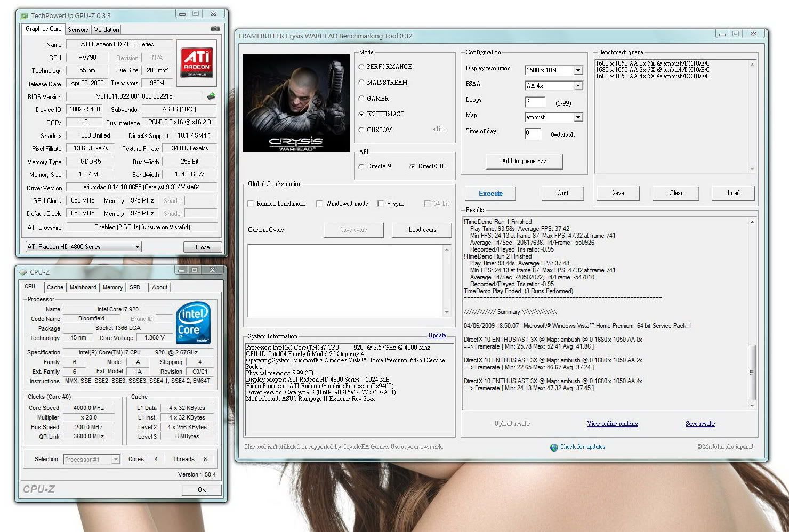Open the About tab in CPU-Z
Image resolution: width=789 pixels, height=532 pixels.
(x=160, y=287)
